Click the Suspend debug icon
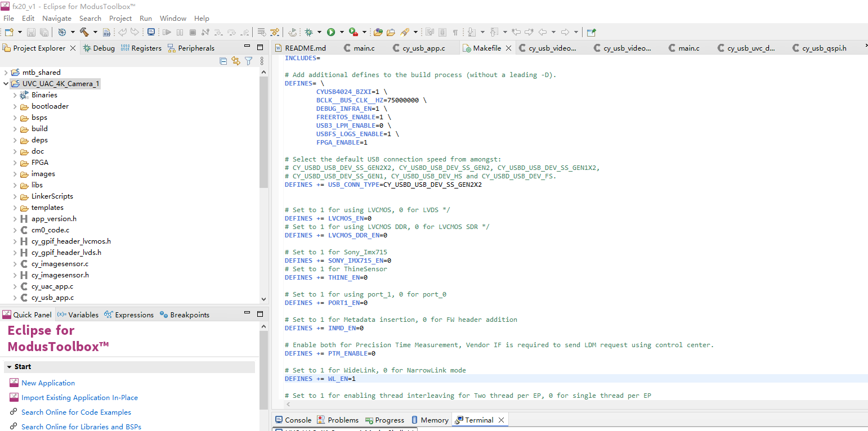868x431 pixels. click(180, 32)
